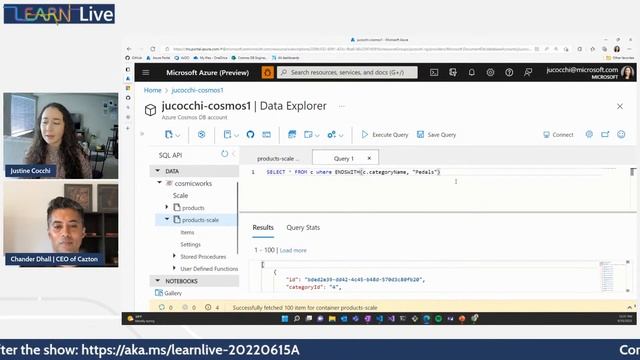
Task: Open Scale under cosmicworks
Action: (180, 196)
